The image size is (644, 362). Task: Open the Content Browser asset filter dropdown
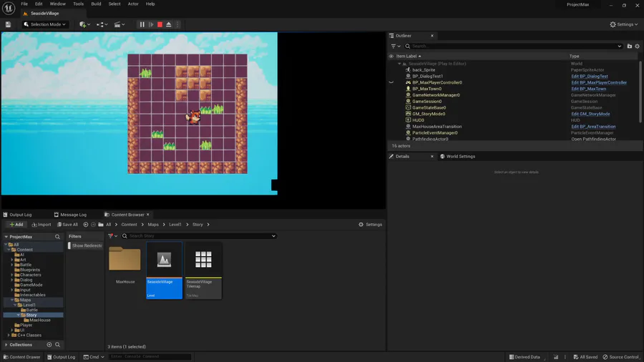coord(112,236)
